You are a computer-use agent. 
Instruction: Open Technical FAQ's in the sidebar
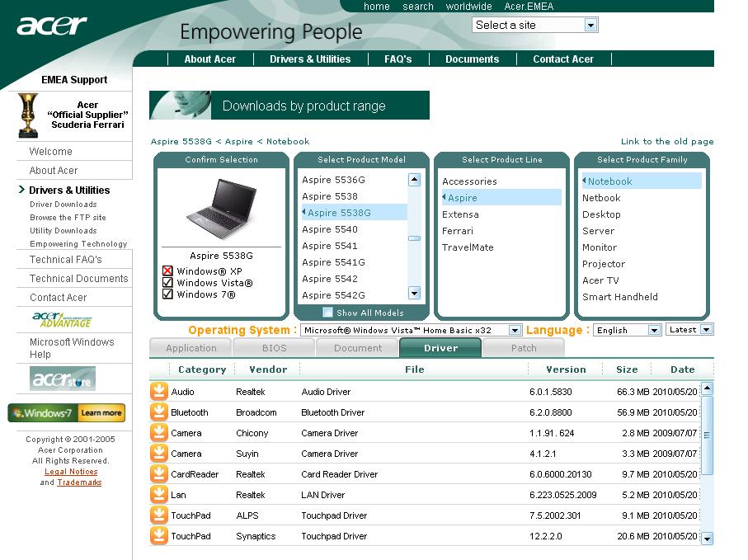(x=66, y=260)
